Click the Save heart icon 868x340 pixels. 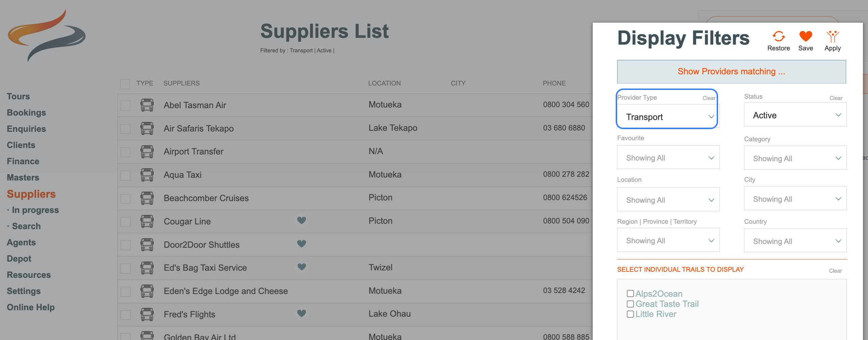coord(806,37)
